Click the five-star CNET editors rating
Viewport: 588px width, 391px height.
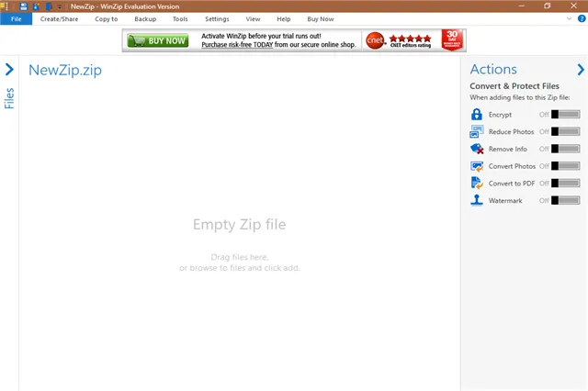pyautogui.click(x=411, y=40)
